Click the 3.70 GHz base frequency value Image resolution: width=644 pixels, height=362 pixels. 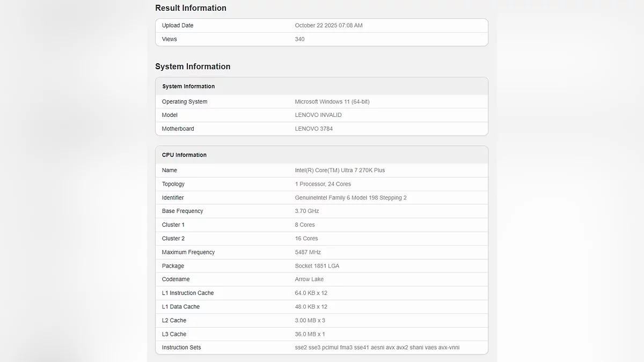(x=307, y=211)
